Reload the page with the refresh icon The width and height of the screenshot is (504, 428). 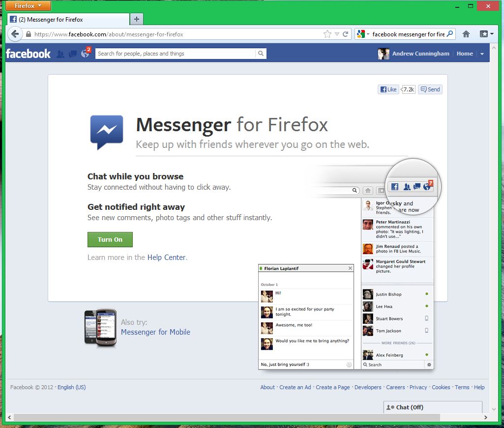(x=346, y=34)
